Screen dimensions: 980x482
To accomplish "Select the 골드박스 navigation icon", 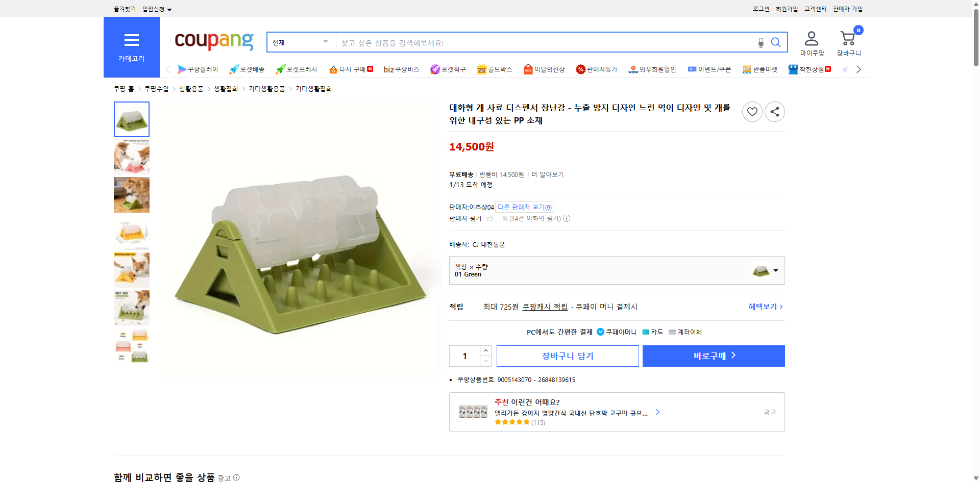I will (482, 69).
